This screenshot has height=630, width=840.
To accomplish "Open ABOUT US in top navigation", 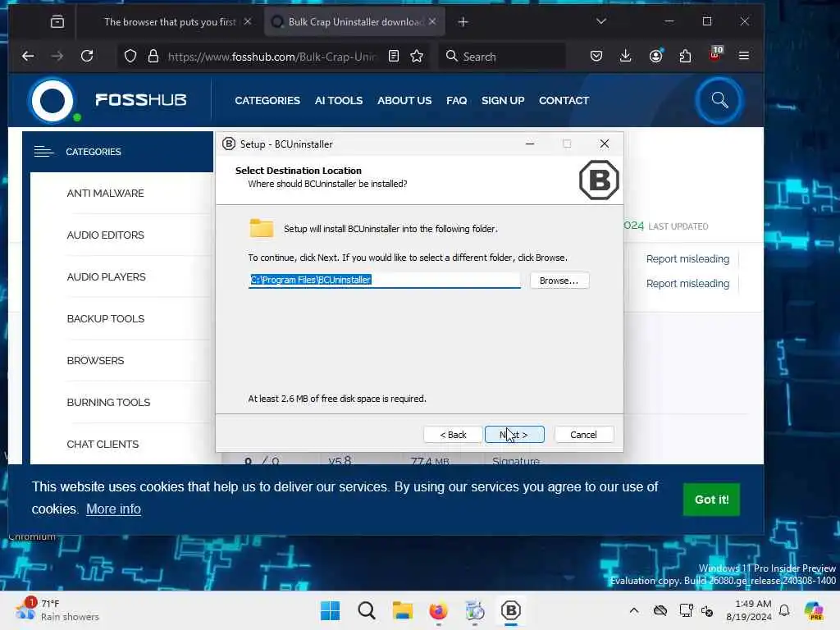I will 404,101.
